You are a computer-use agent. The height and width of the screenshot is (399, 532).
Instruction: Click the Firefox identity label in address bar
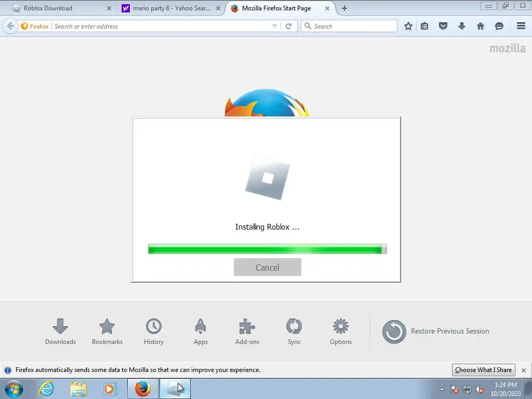click(35, 26)
